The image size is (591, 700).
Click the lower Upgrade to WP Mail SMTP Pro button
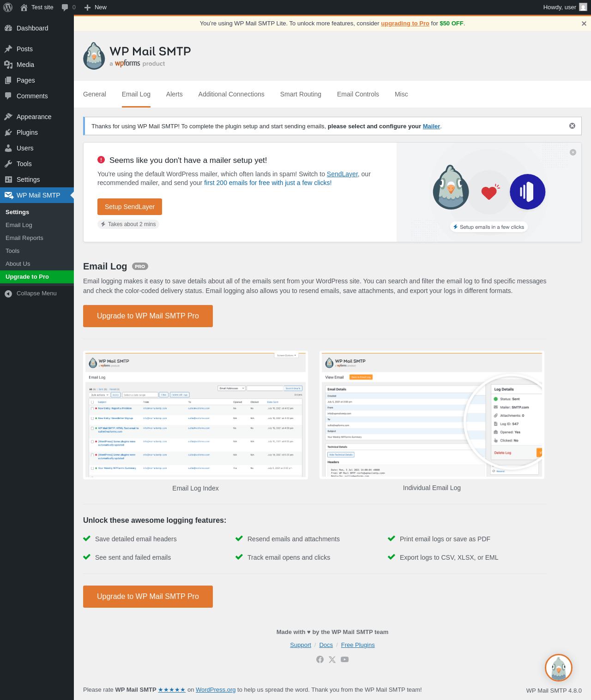pyautogui.click(x=148, y=597)
